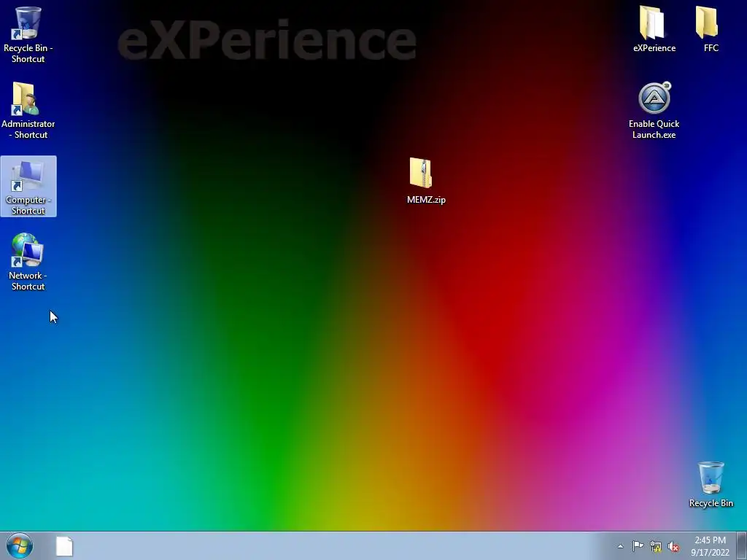Click the muted volume speaker icon
The width and height of the screenshot is (747, 560).
click(673, 546)
